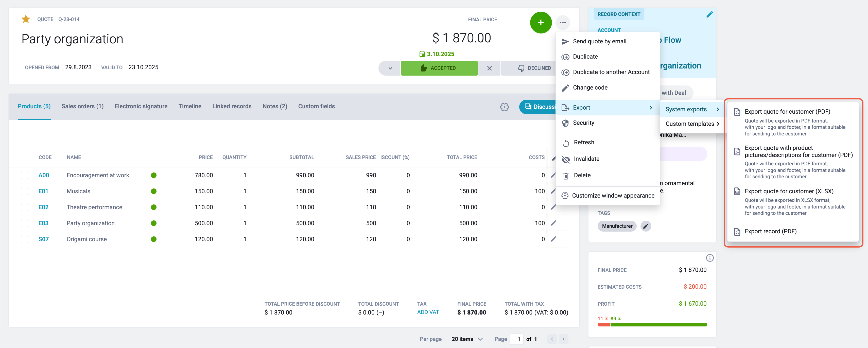
Task: Click the info icon above Final Price summary
Action: tap(710, 258)
